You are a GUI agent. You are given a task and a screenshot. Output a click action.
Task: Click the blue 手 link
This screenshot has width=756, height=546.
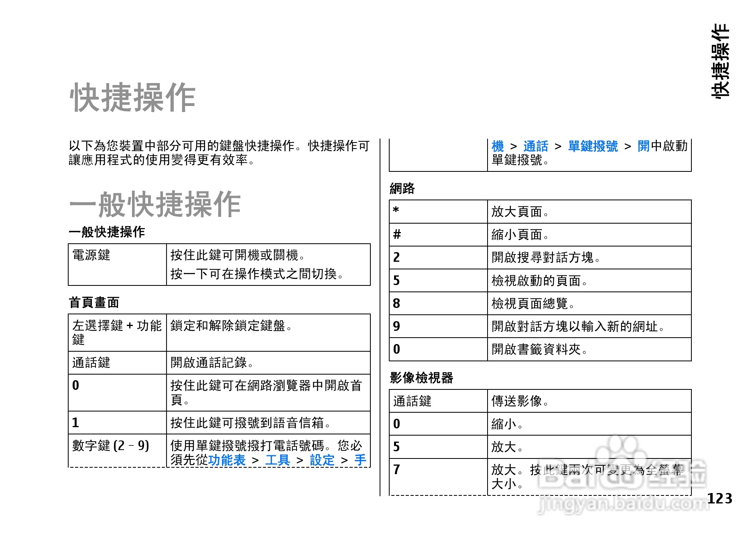pyautogui.click(x=360, y=460)
